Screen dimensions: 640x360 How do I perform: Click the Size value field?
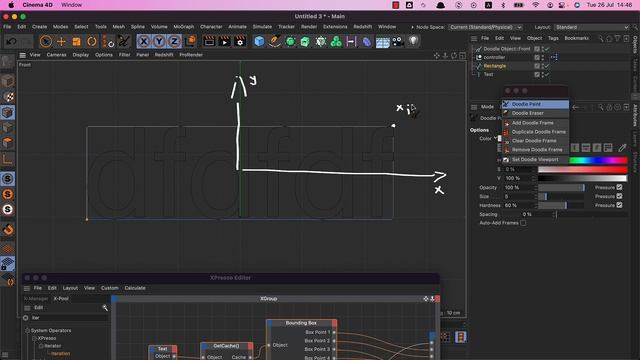[x=519, y=196]
